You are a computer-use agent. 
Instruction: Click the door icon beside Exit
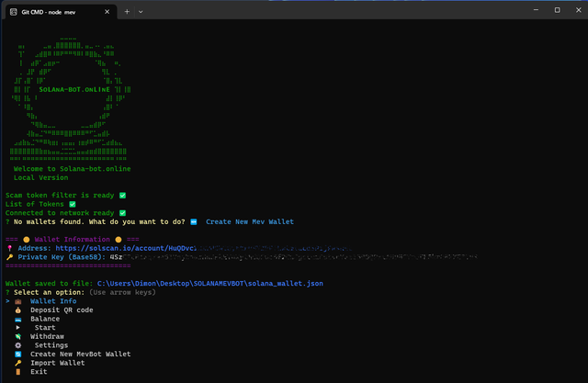click(18, 372)
